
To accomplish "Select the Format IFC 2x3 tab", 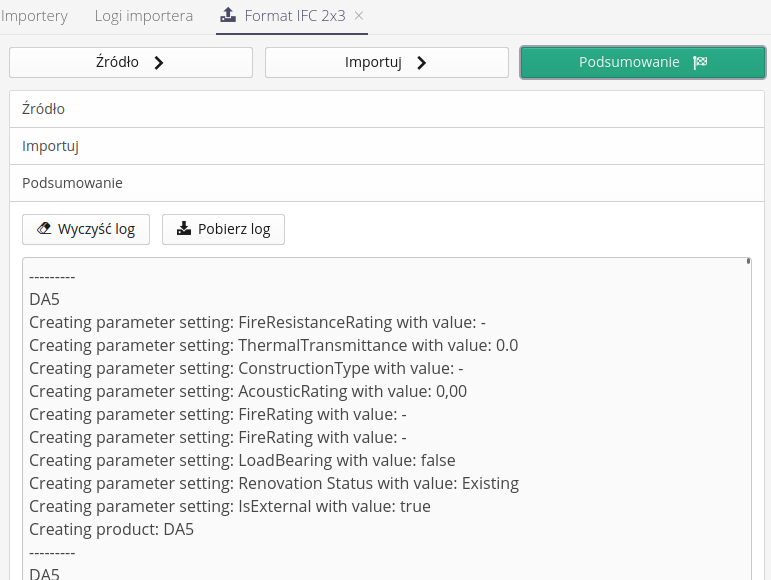I will click(294, 16).
